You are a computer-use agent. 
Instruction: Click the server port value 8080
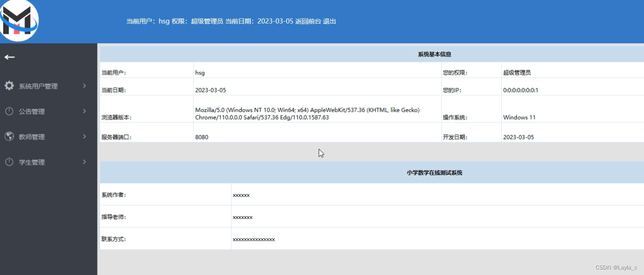(202, 137)
